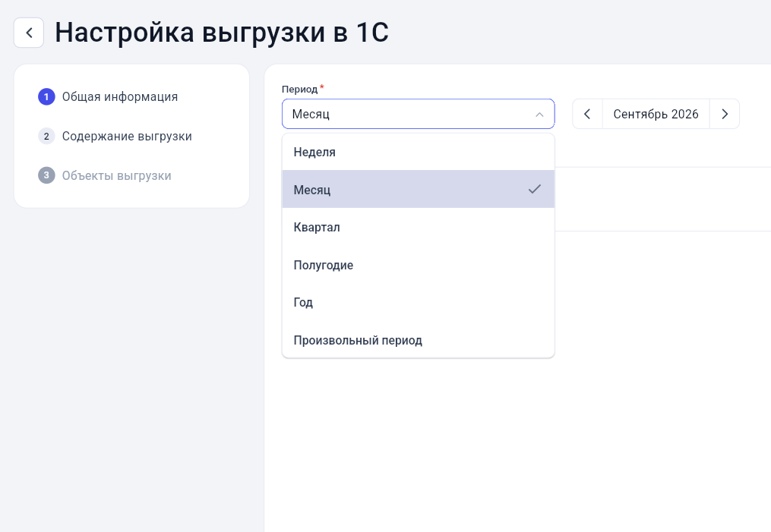This screenshot has height=532, width=771.
Task: Go to next month after Сентябрь 2026
Action: pos(725,114)
